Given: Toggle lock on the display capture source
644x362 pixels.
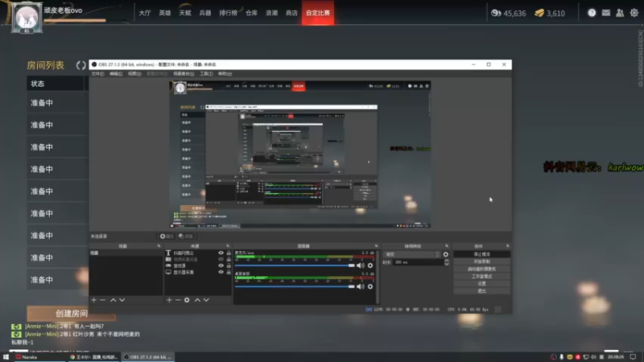Looking at the screenshot, I should tap(229, 272).
